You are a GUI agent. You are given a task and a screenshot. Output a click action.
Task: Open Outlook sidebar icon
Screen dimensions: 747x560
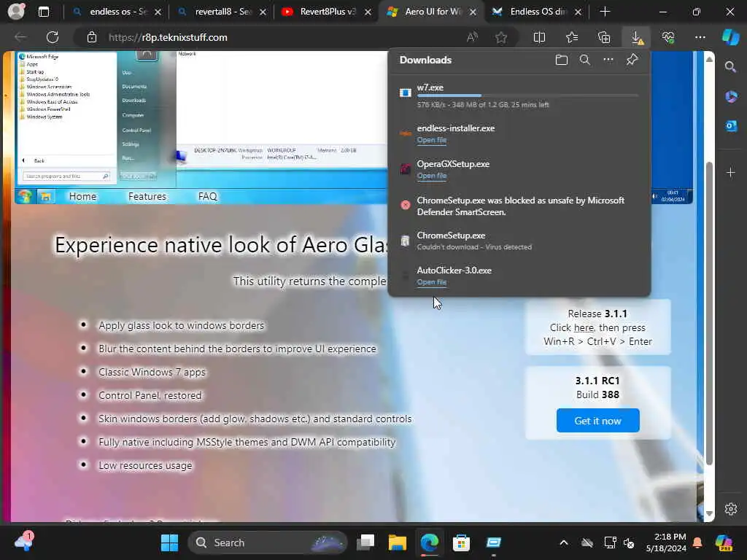pyautogui.click(x=731, y=126)
